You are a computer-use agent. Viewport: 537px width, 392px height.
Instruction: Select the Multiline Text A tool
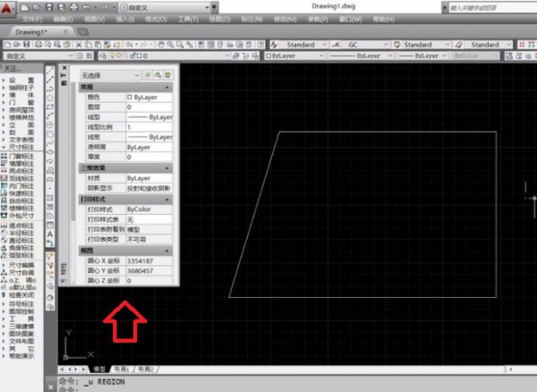pyautogui.click(x=50, y=234)
